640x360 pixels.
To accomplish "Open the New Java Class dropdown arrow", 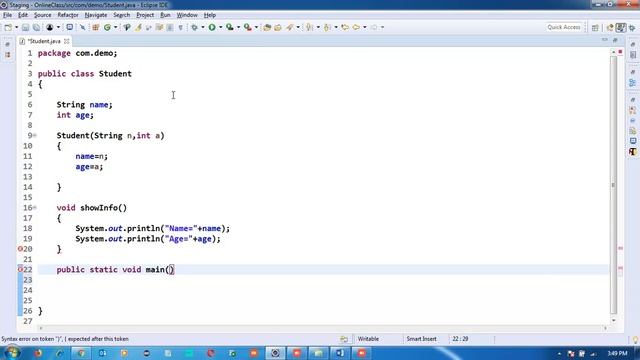I will 116,27.
